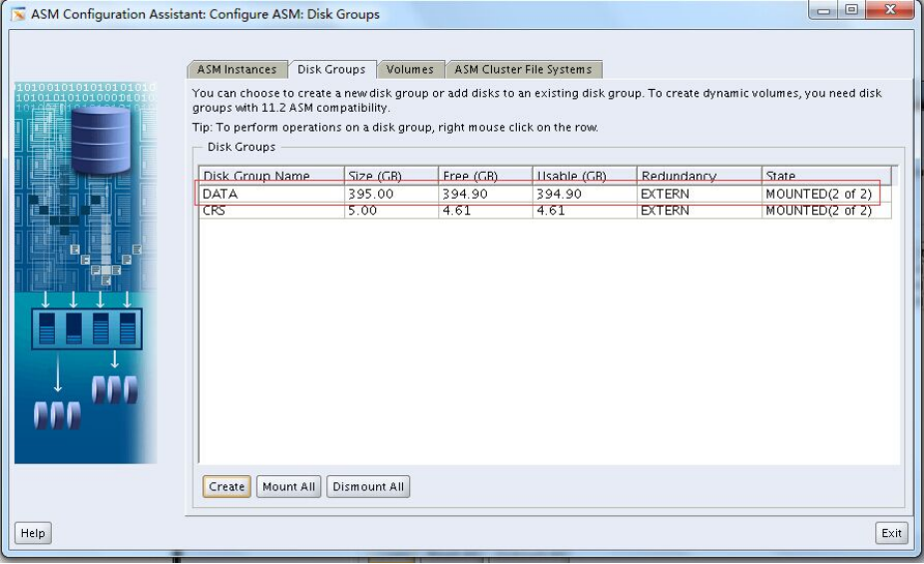Close the ASM Configuration Assistant window

coord(890,10)
